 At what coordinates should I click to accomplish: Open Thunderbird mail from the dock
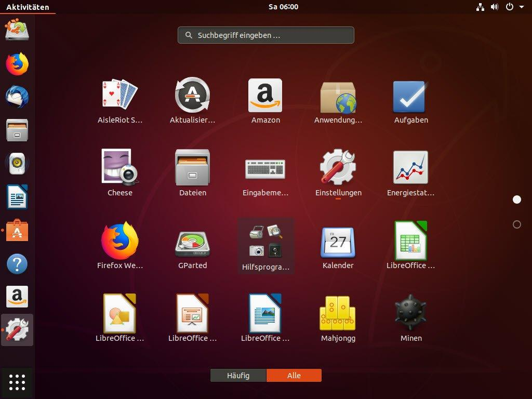pos(17,97)
